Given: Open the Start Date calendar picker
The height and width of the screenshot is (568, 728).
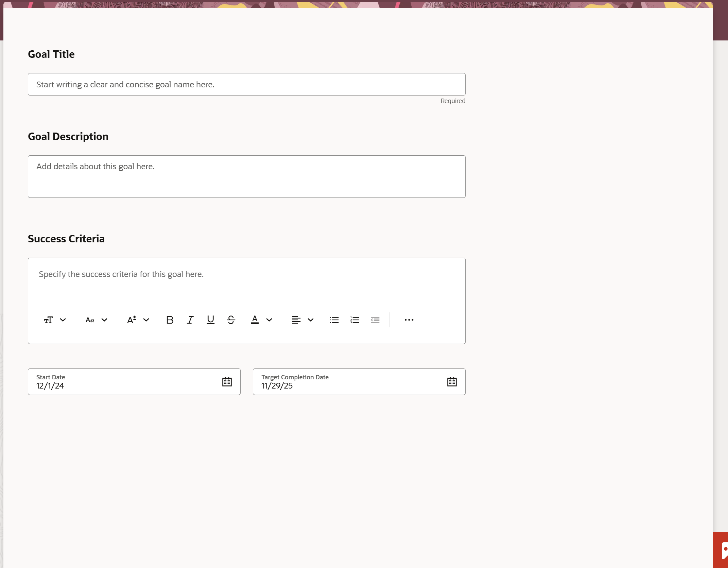Looking at the screenshot, I should pos(227,381).
